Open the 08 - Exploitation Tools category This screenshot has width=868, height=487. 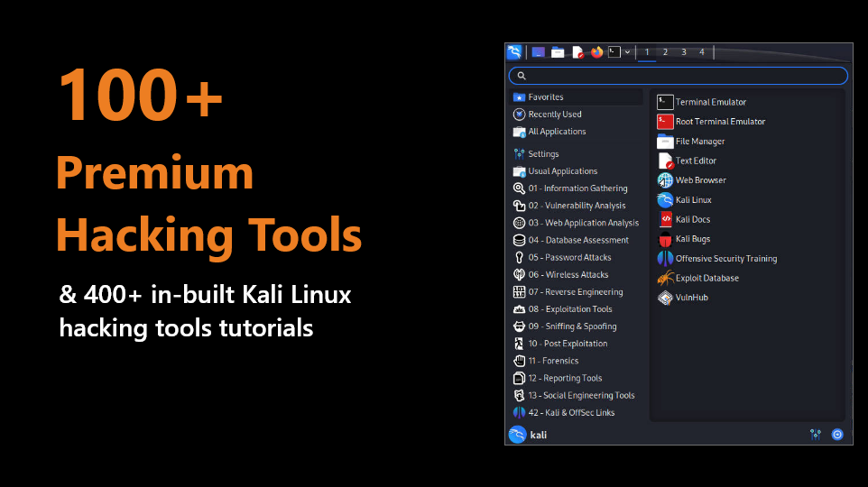pos(569,309)
